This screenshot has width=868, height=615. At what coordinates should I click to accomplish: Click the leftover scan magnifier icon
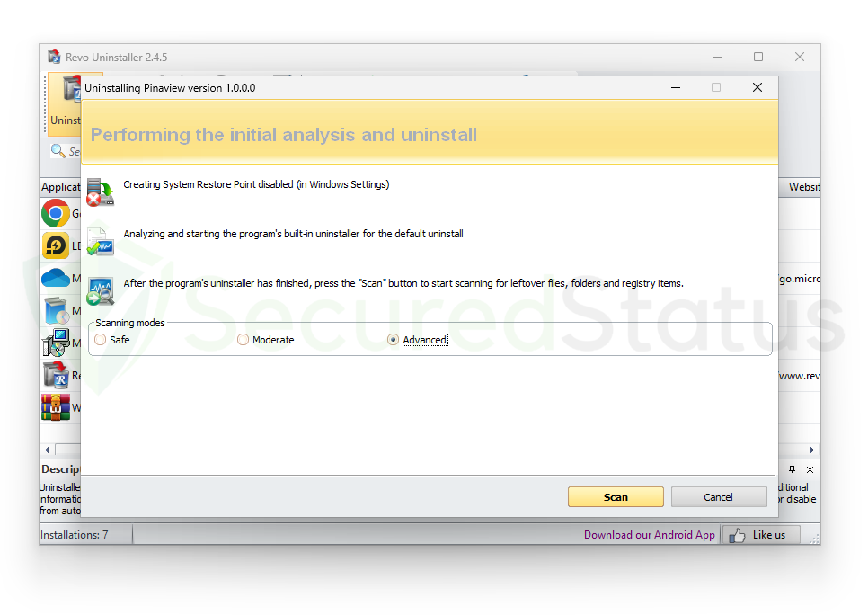click(x=101, y=291)
